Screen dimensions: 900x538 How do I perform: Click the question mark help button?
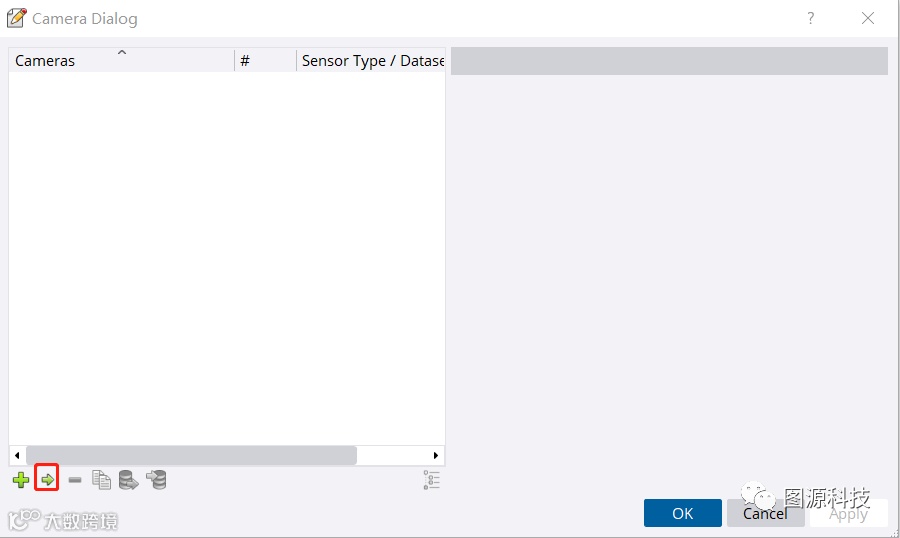pyautogui.click(x=811, y=18)
